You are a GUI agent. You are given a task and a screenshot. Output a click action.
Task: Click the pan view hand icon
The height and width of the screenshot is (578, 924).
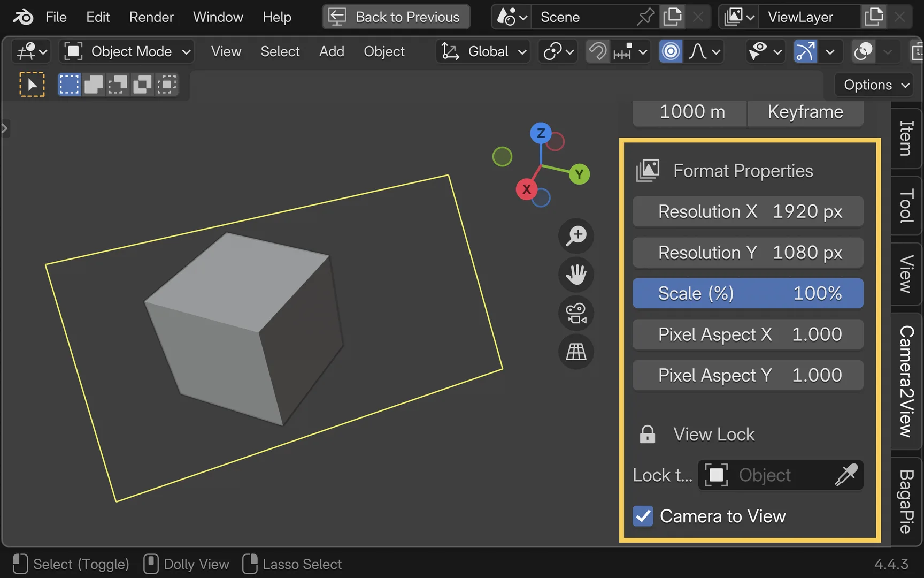[x=576, y=275]
